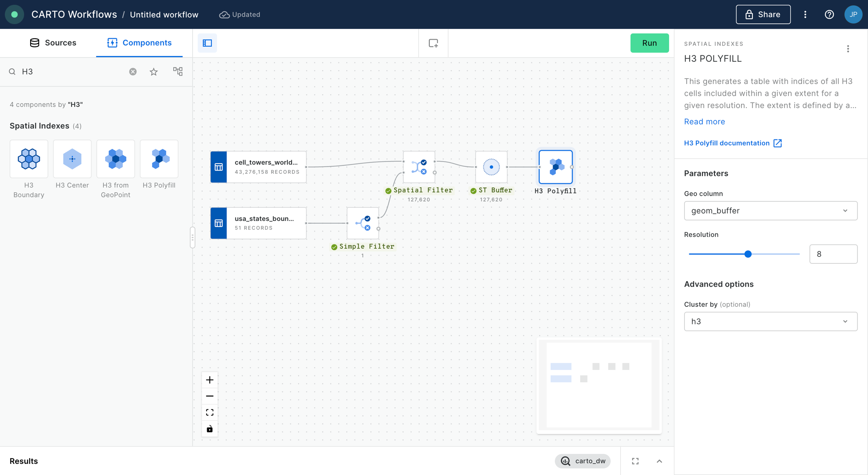
Task: Expand the Results panel with chevron
Action: [x=659, y=461]
